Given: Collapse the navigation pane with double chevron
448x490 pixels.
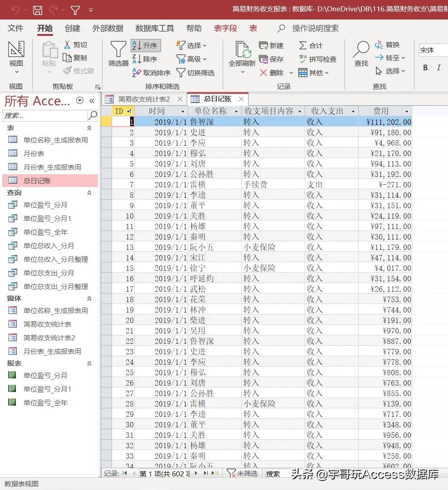Looking at the screenshot, I should click(92, 101).
